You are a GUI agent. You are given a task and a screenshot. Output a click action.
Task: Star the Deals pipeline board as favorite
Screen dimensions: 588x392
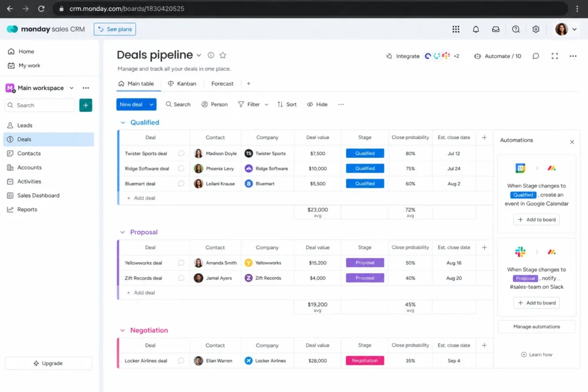coord(223,55)
